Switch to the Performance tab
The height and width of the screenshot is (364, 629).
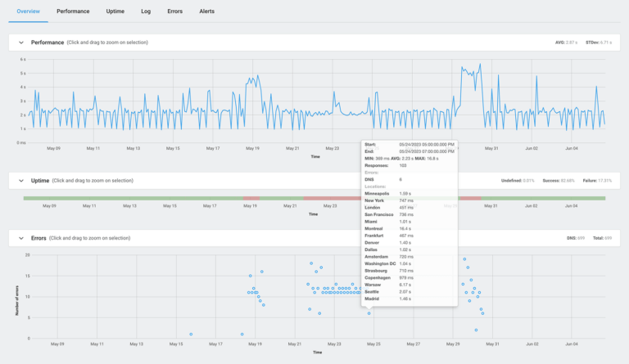pyautogui.click(x=73, y=11)
